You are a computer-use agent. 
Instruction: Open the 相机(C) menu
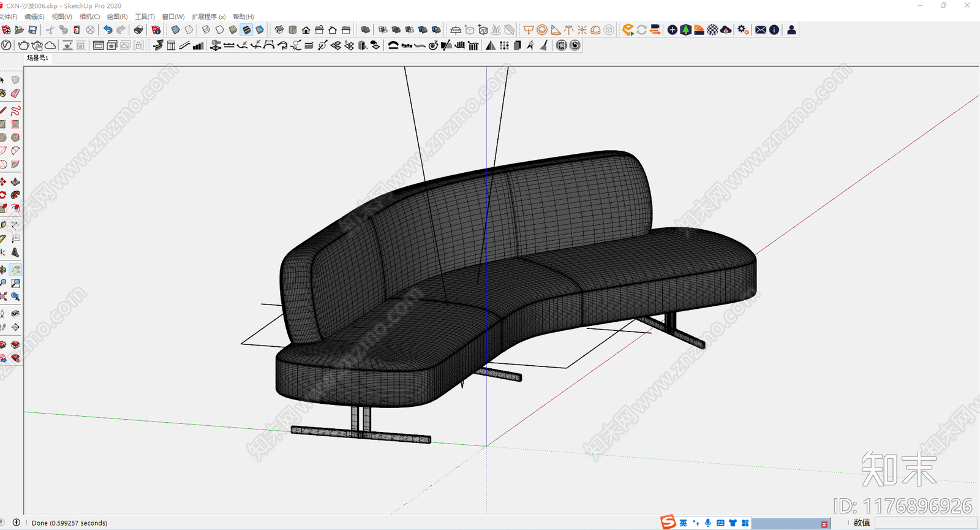[x=89, y=17]
